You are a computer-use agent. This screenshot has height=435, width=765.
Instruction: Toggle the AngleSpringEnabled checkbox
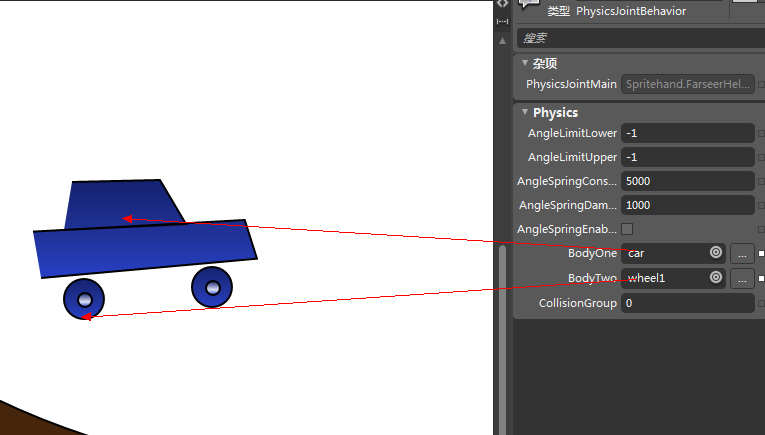click(x=627, y=229)
